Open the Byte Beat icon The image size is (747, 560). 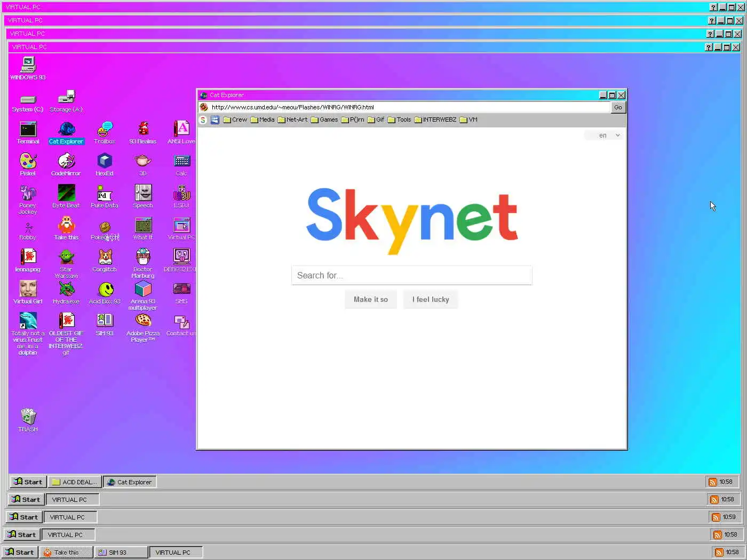66,197
